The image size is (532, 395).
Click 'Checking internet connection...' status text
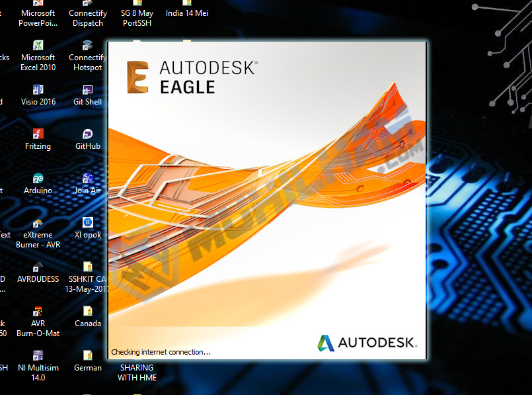[x=161, y=352]
